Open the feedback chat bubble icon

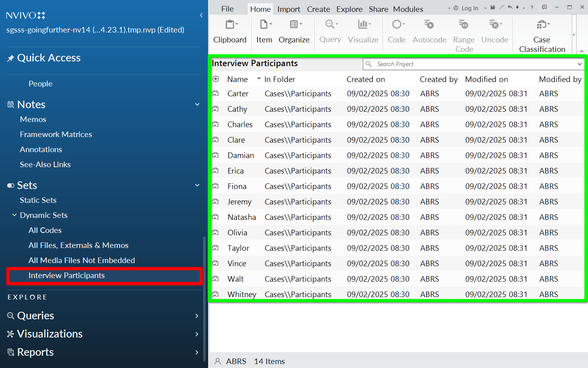click(x=544, y=8)
